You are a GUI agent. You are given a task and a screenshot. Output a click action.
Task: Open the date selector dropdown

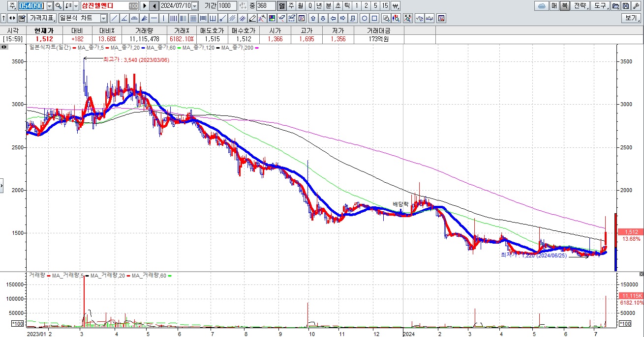pos(195,6)
